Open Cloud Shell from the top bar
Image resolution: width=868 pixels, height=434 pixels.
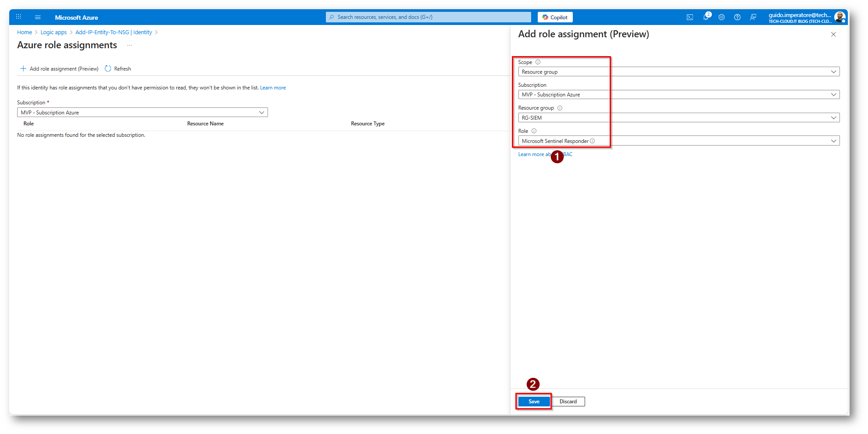coord(690,17)
